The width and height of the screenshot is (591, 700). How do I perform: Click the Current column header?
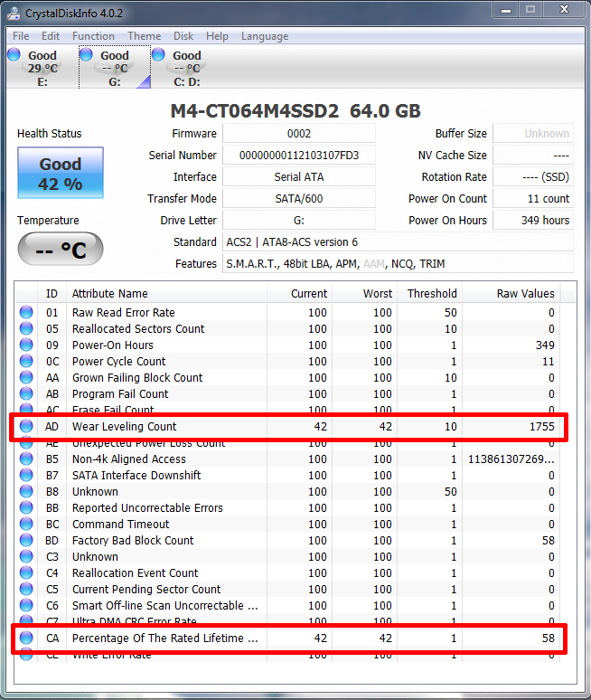pyautogui.click(x=300, y=293)
